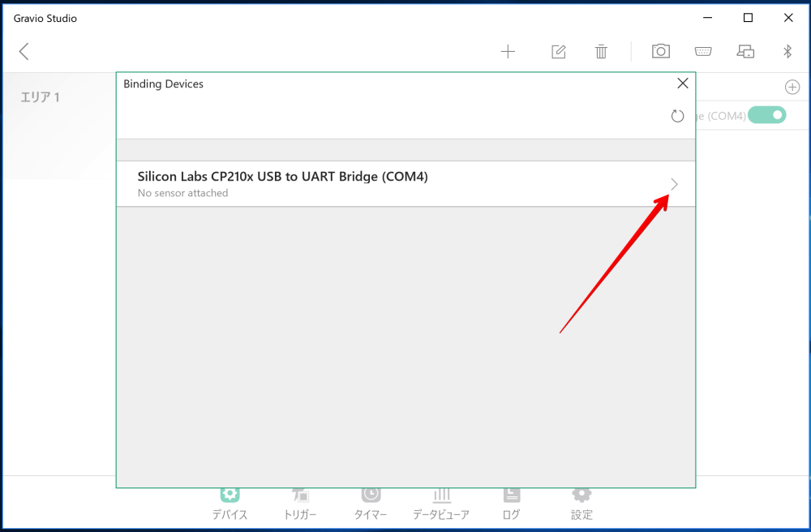Image resolution: width=811 pixels, height=532 pixels.
Task: Open the タイマー tab
Action: 371,504
